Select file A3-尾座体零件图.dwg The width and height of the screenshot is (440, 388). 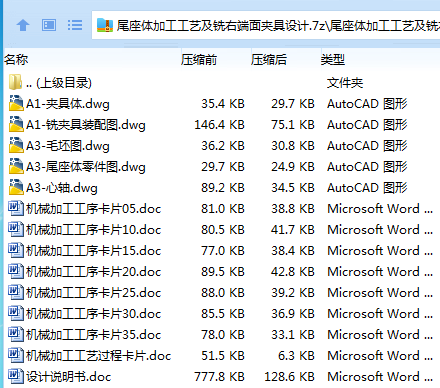(86, 167)
